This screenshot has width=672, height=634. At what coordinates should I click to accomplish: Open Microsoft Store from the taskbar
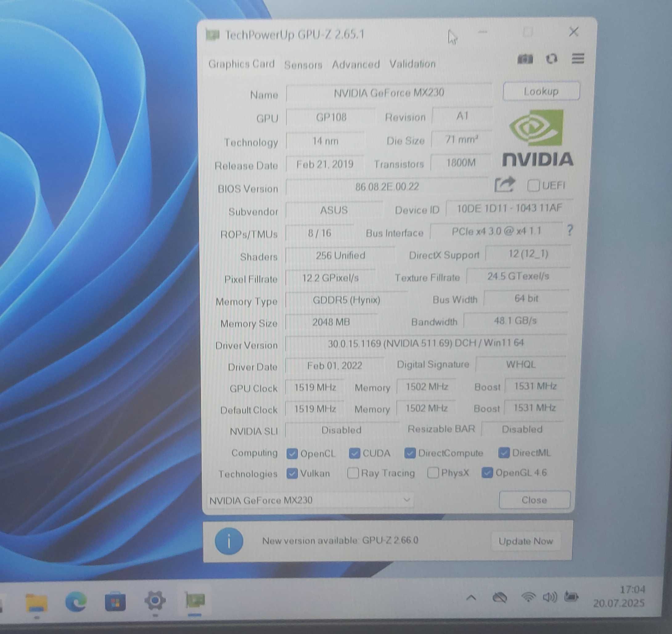coord(115,602)
